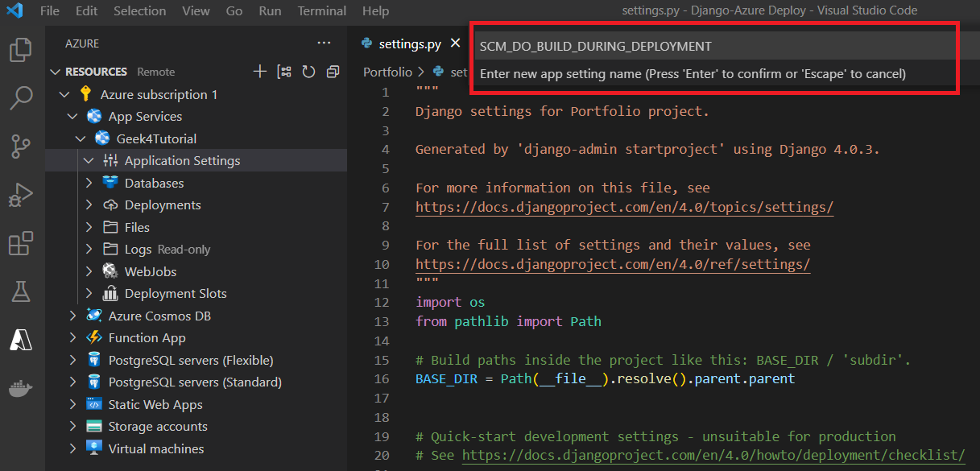Click the Databases icon
980x471 pixels.
[x=110, y=183]
